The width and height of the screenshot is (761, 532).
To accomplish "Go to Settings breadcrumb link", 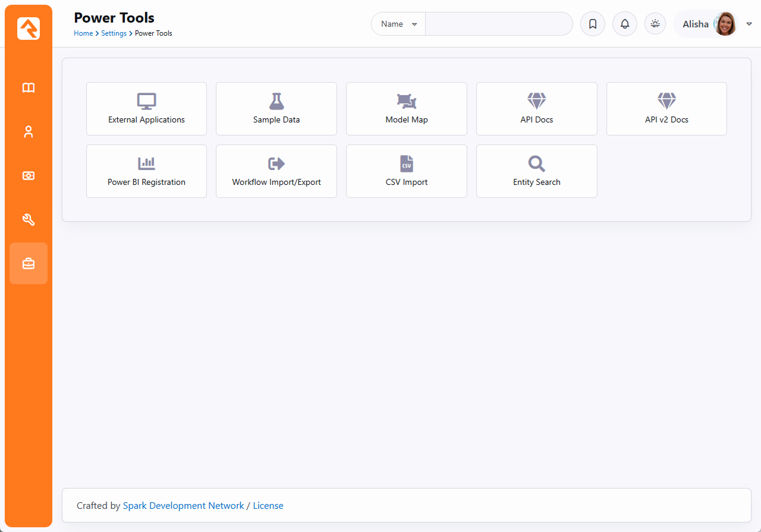I will pos(114,33).
